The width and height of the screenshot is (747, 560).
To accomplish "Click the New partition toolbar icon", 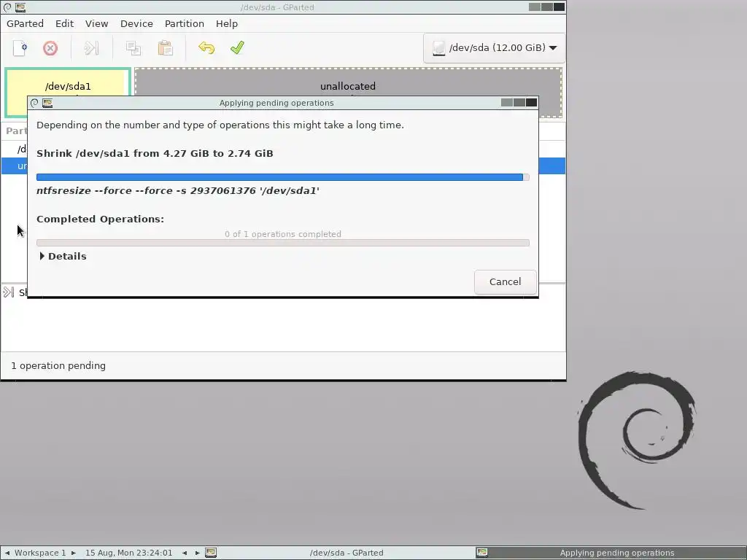I will coord(20,48).
